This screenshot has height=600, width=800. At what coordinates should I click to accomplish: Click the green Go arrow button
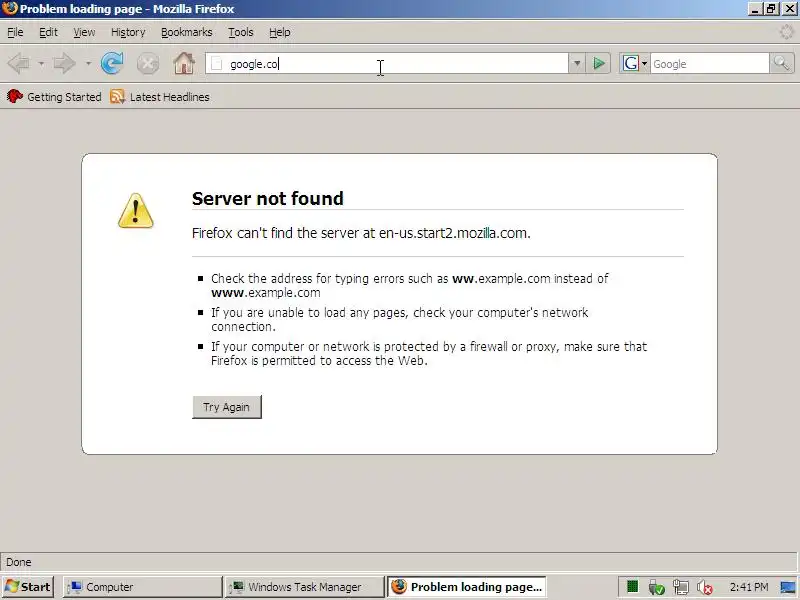[598, 64]
